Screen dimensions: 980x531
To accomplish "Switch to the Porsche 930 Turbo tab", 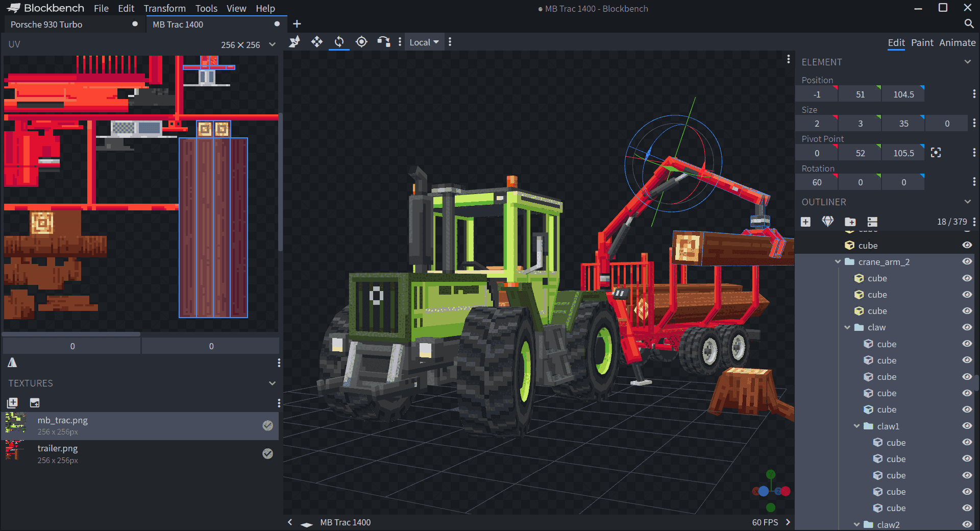I will click(x=47, y=24).
